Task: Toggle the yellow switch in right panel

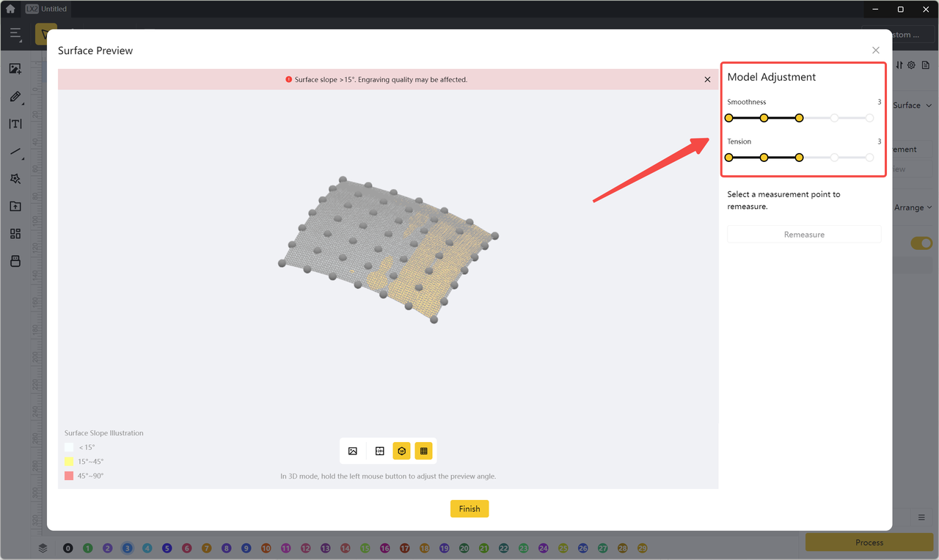Action: tap(921, 243)
